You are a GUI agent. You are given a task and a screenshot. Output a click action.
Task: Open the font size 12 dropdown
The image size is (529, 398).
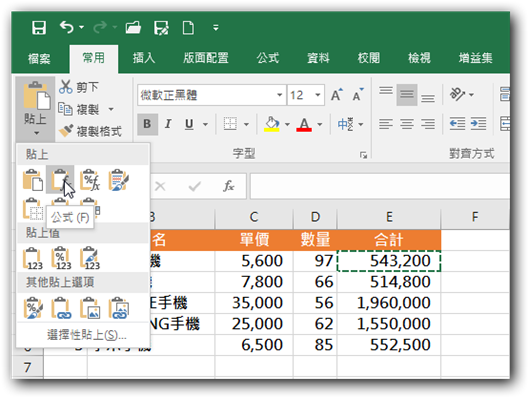[x=317, y=95]
